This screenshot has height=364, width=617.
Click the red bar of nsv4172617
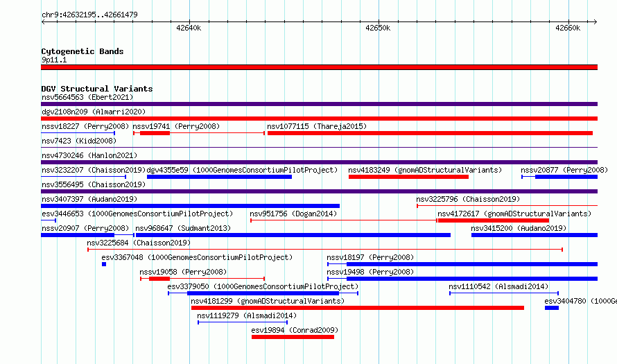point(494,220)
